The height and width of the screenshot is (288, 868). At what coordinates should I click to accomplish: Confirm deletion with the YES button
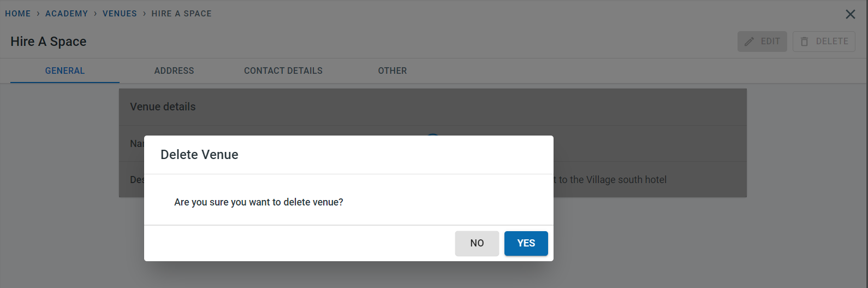click(526, 243)
